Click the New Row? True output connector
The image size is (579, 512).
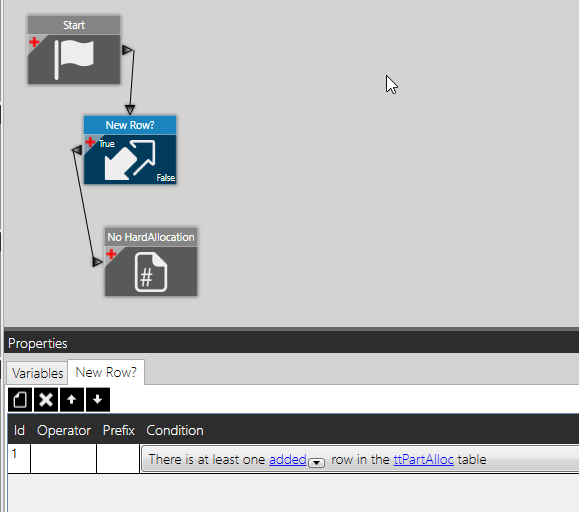(x=77, y=150)
